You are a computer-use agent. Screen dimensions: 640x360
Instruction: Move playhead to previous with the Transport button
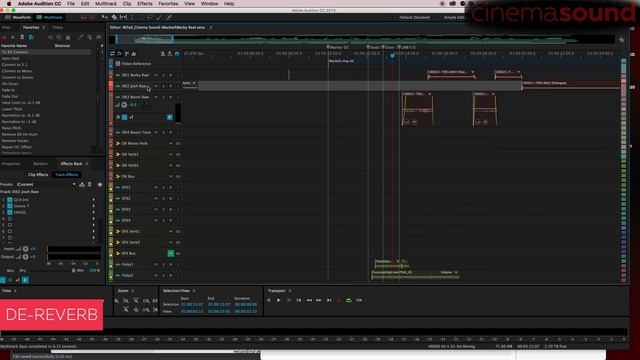coord(299,300)
